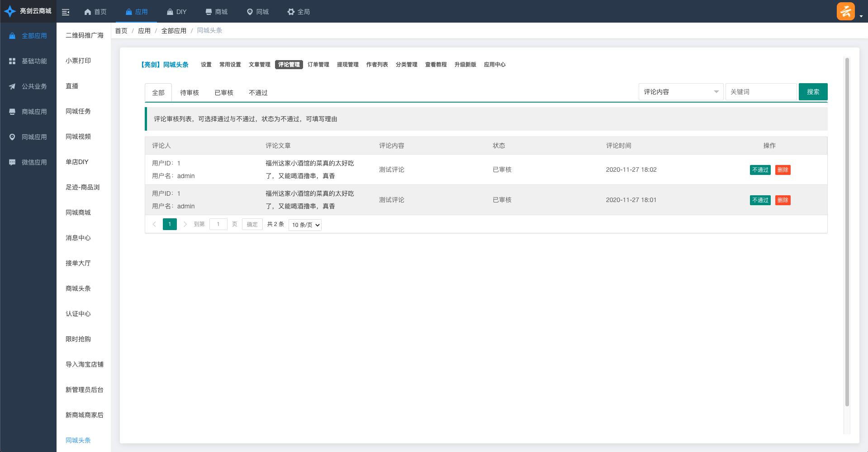This screenshot has height=452, width=868.
Task: Switch to the 不通过 filter tab
Action: (x=258, y=93)
